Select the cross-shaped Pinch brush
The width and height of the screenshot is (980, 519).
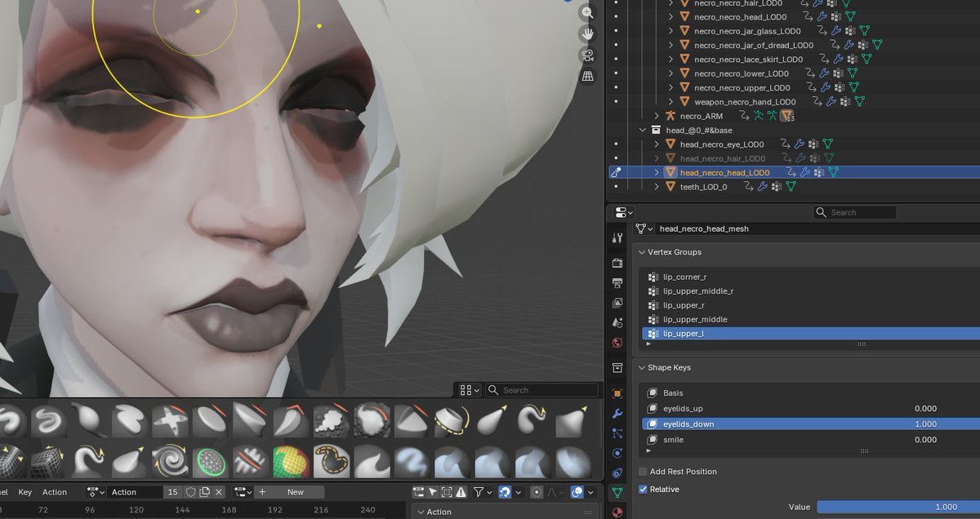(171, 419)
